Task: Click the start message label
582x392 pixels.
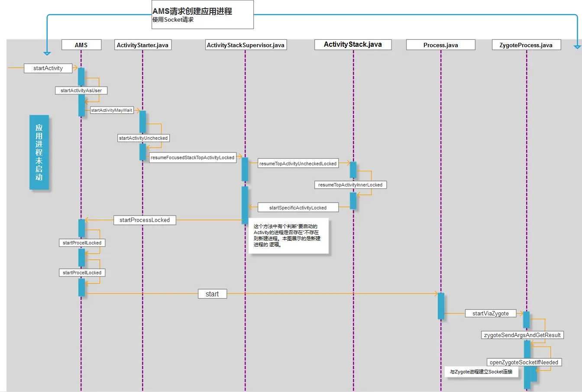Action: click(212, 294)
